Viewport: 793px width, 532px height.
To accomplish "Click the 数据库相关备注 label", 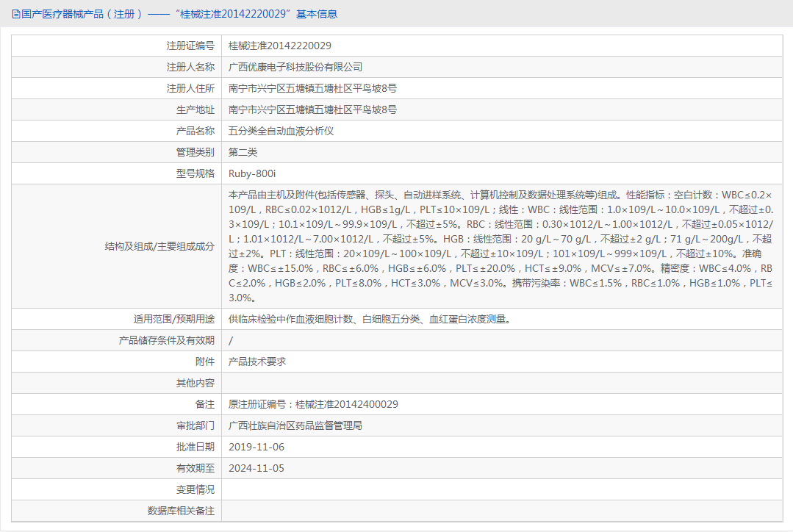I will click(x=181, y=510).
